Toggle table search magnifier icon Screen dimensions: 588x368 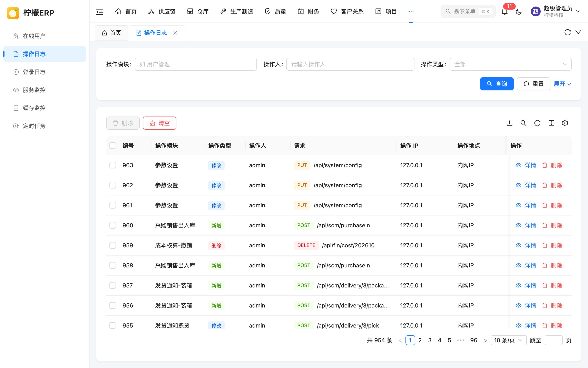(523, 123)
